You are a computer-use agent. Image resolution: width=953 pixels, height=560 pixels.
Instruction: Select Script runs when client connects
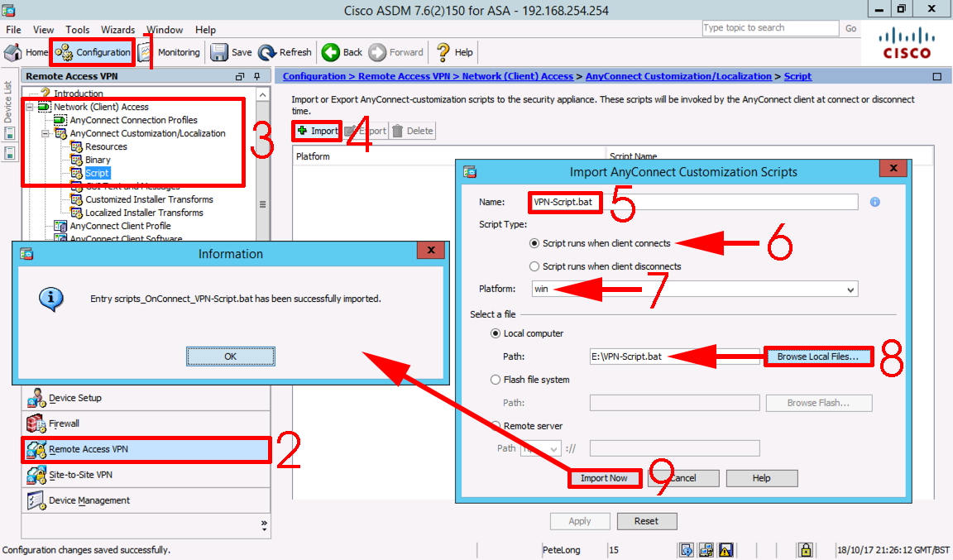pos(534,243)
